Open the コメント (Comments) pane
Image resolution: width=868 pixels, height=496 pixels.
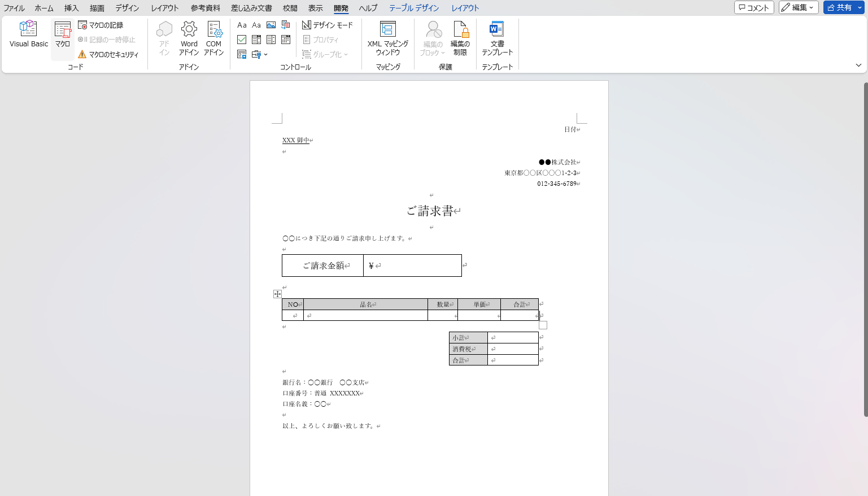click(754, 7)
